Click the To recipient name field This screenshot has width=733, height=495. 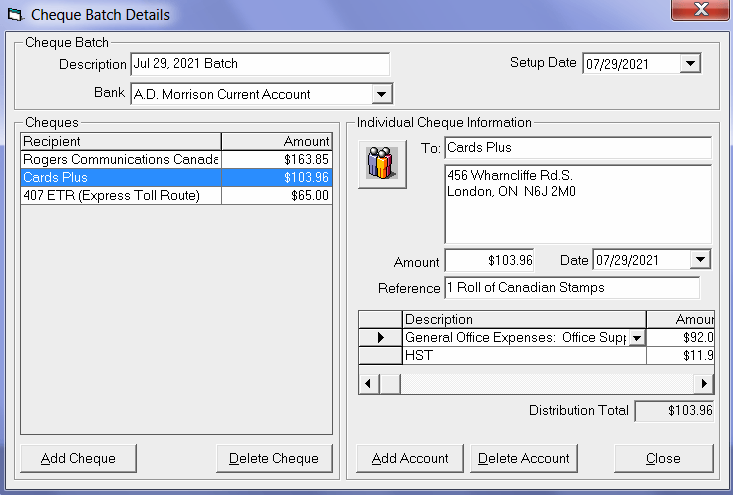pos(578,148)
